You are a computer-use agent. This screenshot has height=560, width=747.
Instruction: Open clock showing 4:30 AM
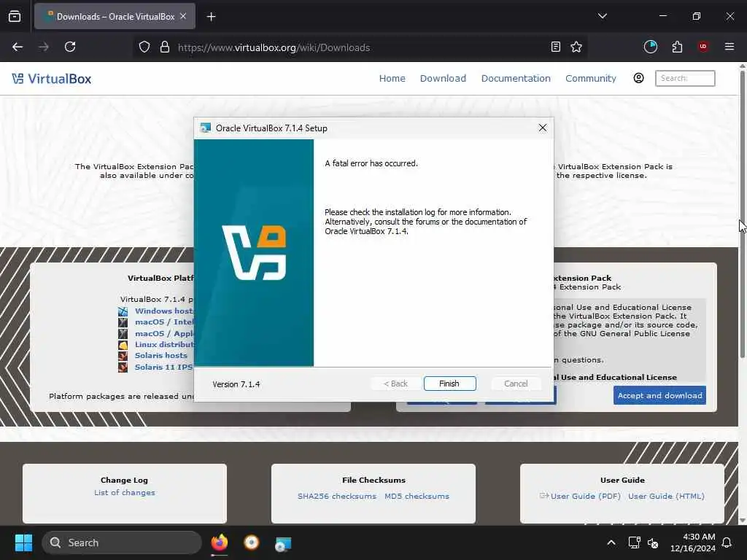[692, 542]
